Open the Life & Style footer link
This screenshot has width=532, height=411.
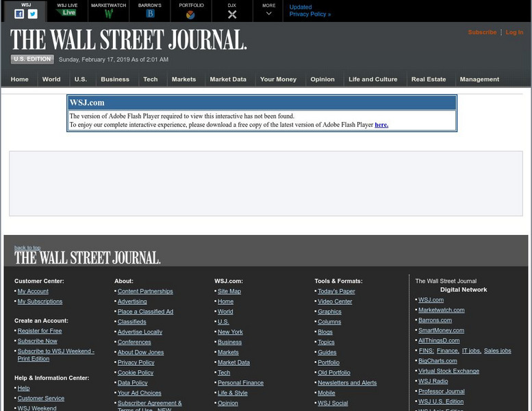[232, 393]
